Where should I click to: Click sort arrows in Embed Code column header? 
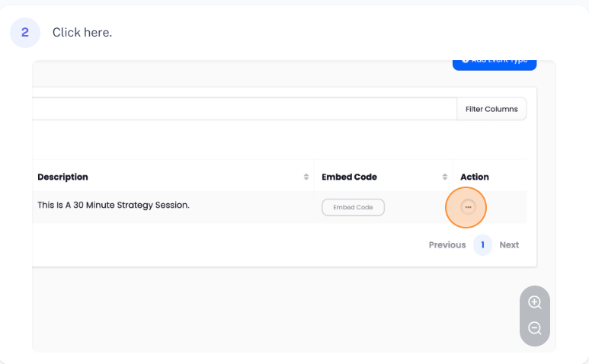pos(445,177)
